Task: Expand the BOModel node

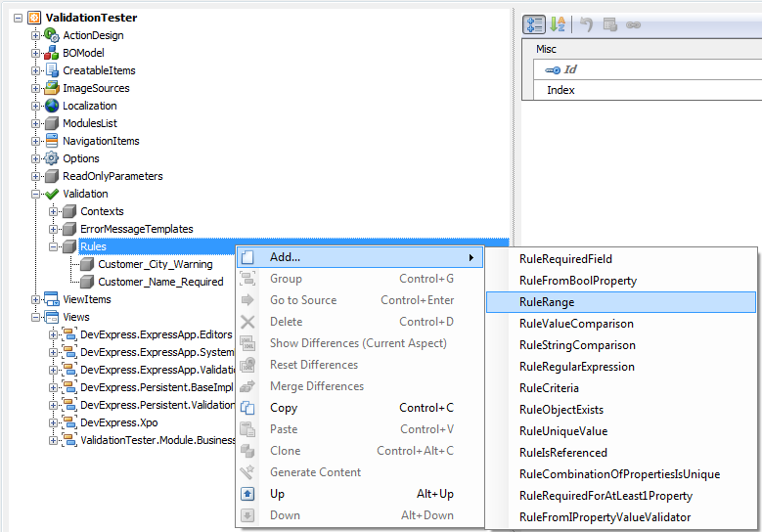Action: [x=35, y=53]
